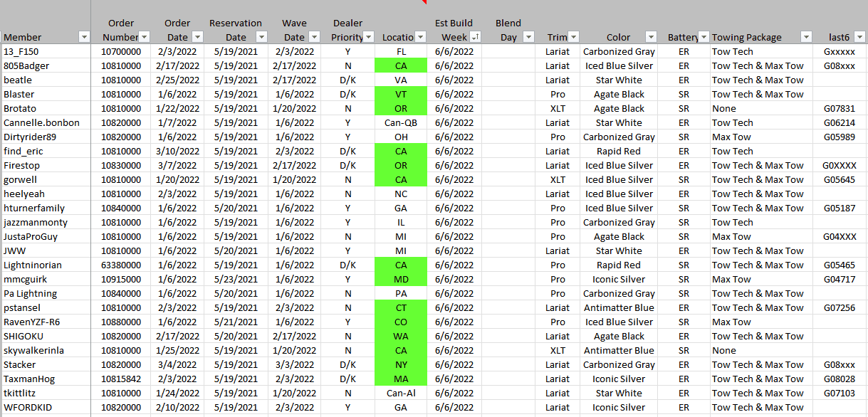
Task: Open the Blend Day filter dropdown
Action: click(528, 37)
